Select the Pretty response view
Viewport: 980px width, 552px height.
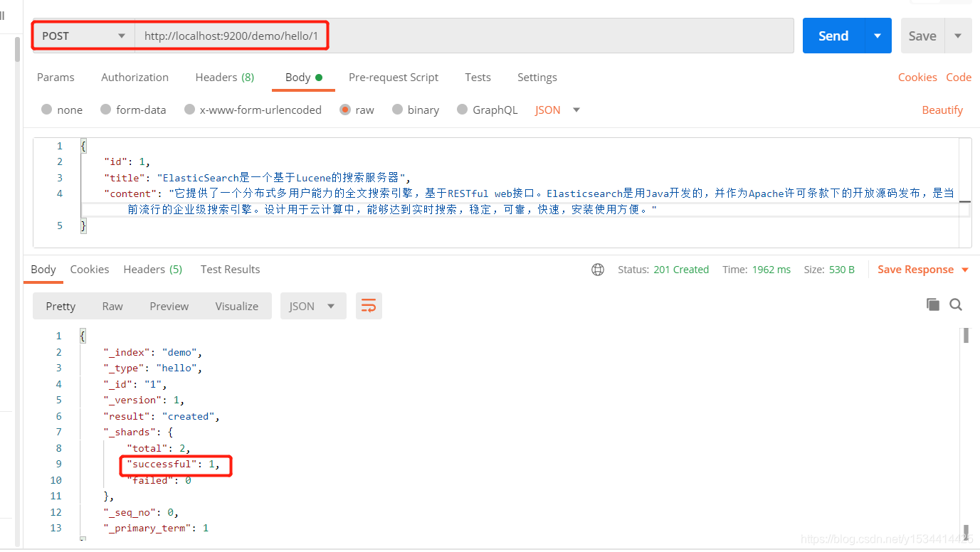coord(60,306)
